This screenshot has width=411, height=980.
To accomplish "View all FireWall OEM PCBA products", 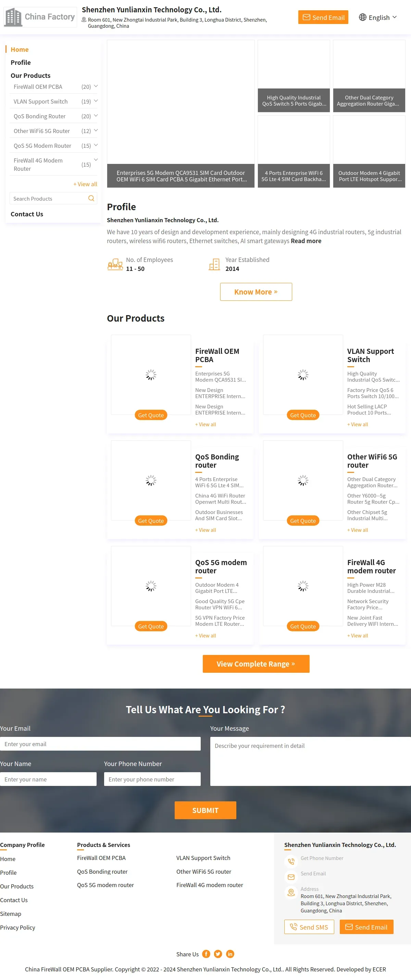I will [206, 425].
